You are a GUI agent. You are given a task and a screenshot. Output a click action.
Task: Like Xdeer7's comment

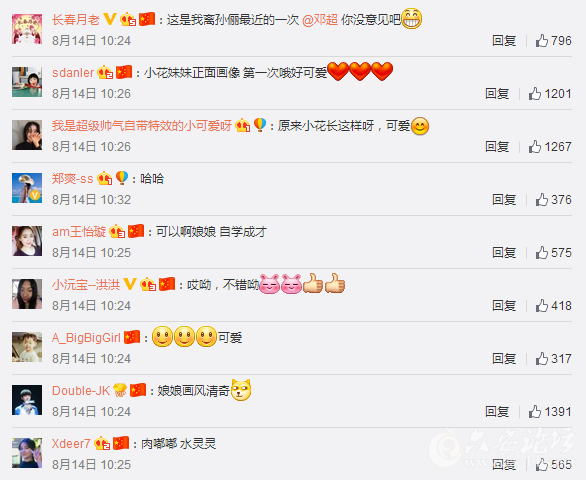[x=542, y=465]
